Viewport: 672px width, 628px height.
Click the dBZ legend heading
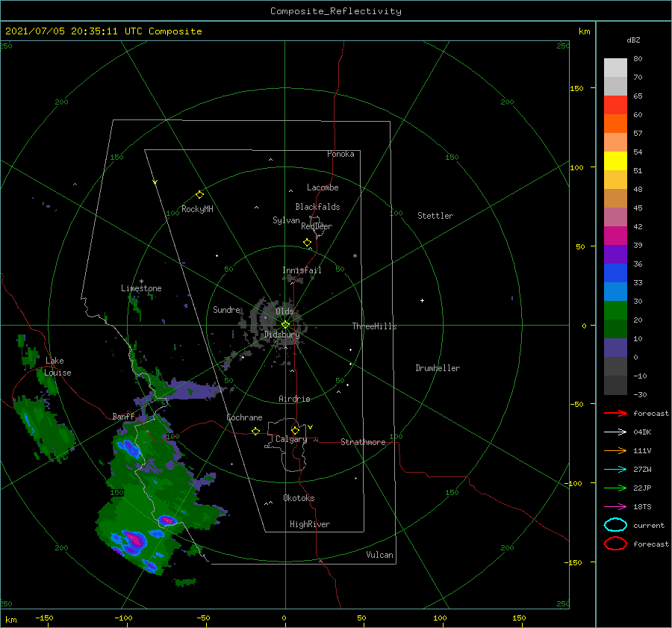[x=633, y=40]
